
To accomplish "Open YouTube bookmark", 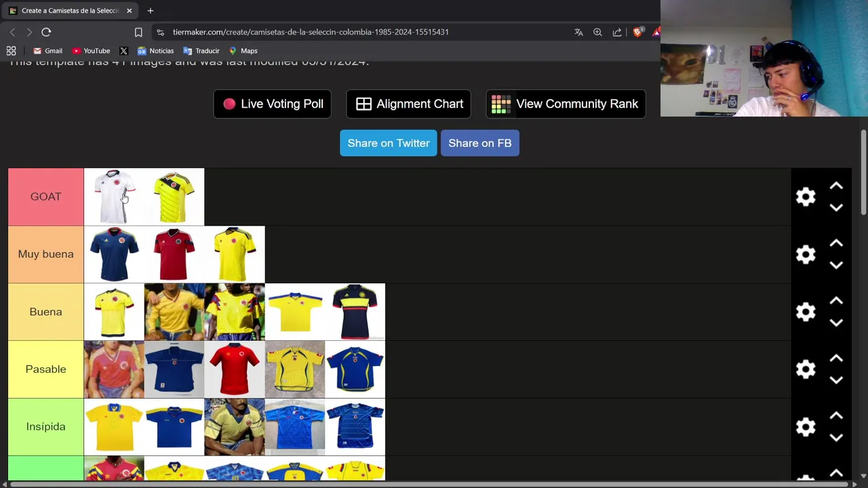I will (x=91, y=51).
